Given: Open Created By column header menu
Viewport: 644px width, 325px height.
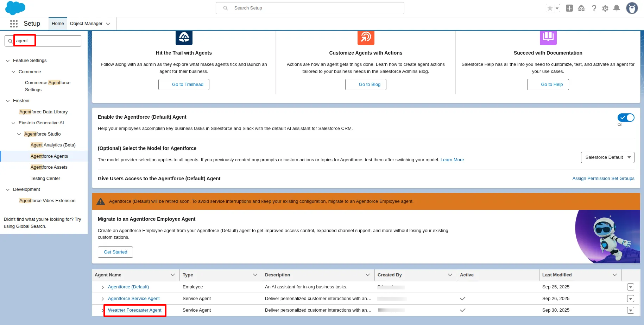Looking at the screenshot, I should (x=450, y=275).
